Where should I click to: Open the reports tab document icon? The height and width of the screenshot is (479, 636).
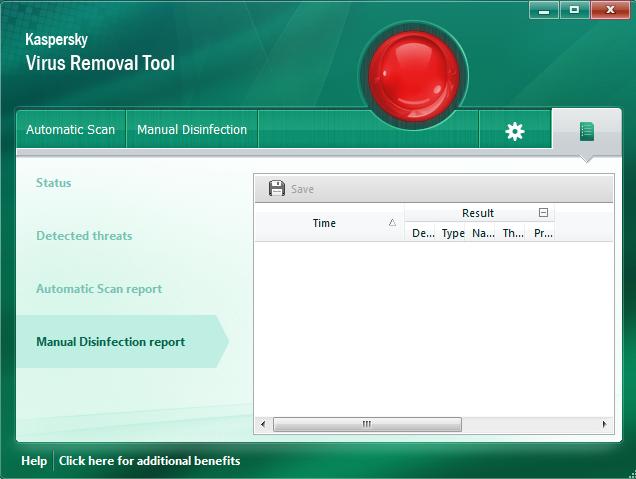tap(587, 131)
